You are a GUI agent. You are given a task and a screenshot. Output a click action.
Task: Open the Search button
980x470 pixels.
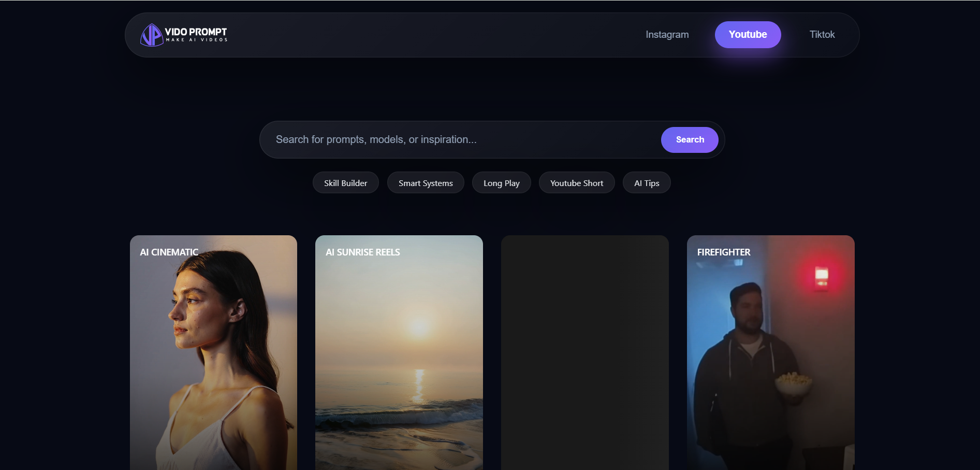689,139
